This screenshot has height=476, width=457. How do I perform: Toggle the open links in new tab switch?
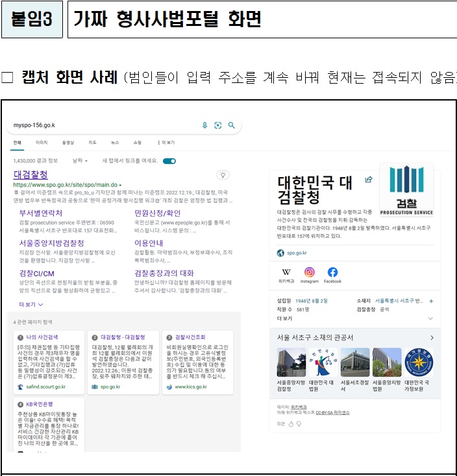click(169, 161)
